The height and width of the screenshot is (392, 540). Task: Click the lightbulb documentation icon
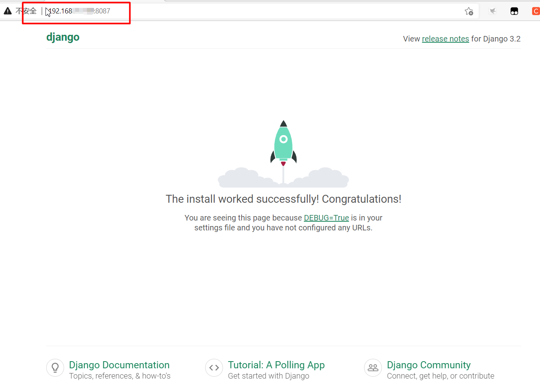(55, 368)
